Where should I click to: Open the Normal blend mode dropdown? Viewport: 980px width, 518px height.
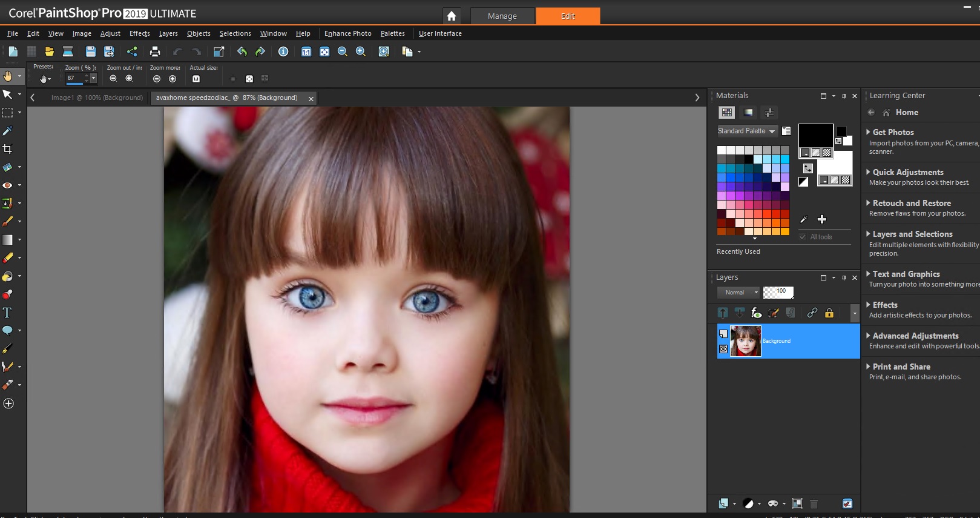coord(738,292)
